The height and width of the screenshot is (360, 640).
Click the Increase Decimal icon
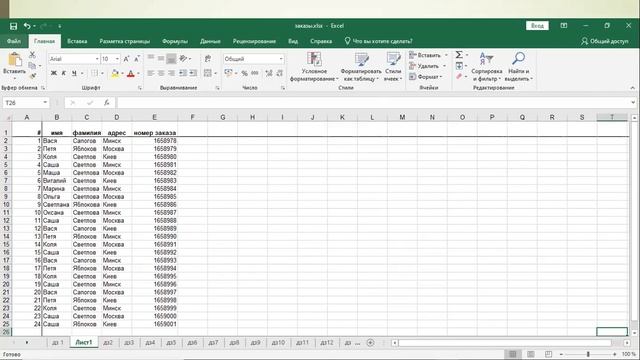pos(269,73)
